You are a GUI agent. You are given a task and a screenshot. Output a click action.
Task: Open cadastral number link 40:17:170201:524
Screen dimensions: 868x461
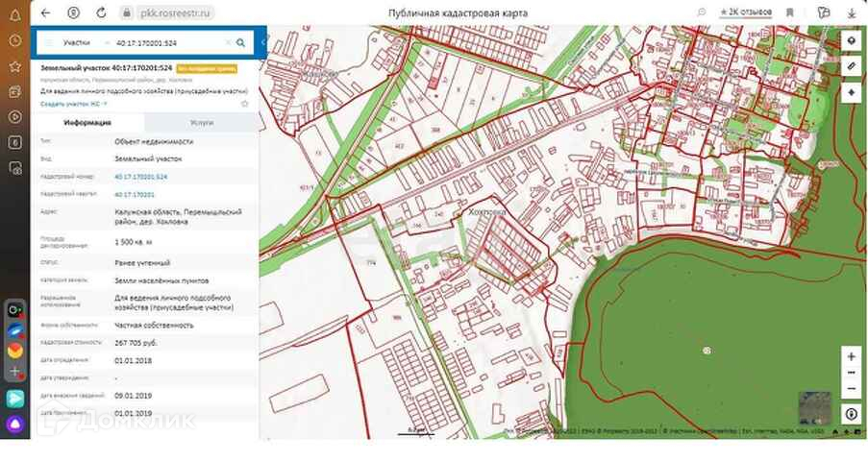[x=141, y=177]
